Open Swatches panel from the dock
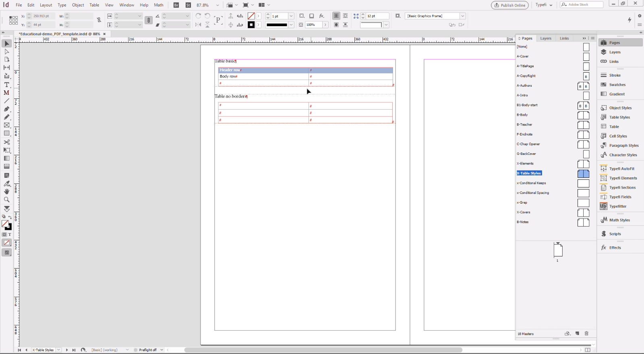 coord(617,85)
